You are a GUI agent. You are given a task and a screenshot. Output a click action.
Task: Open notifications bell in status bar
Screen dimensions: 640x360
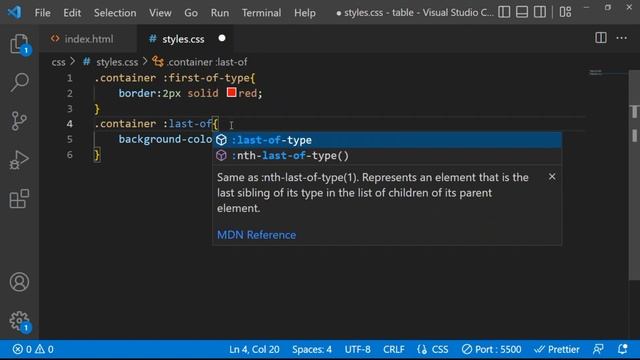[622, 349]
